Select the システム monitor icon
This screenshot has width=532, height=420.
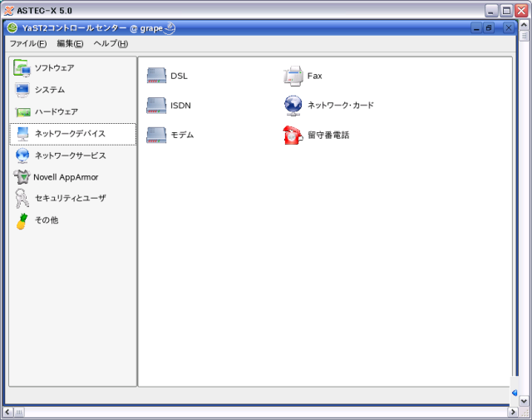point(22,90)
